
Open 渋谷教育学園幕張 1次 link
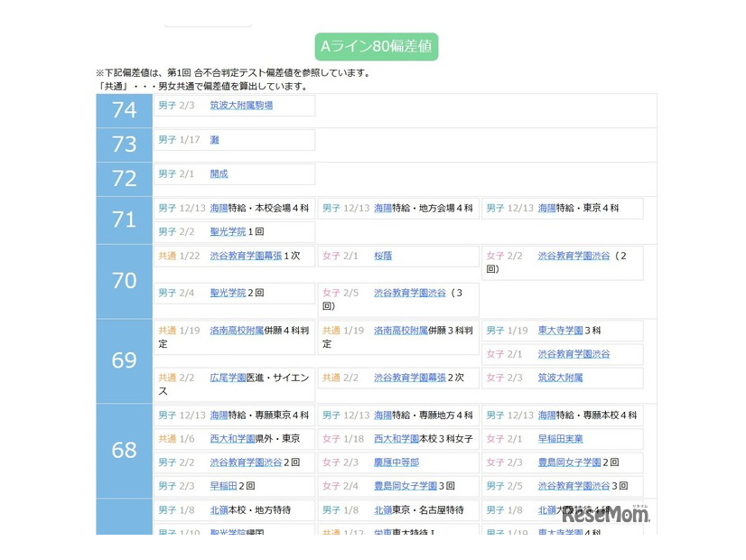click(246, 256)
